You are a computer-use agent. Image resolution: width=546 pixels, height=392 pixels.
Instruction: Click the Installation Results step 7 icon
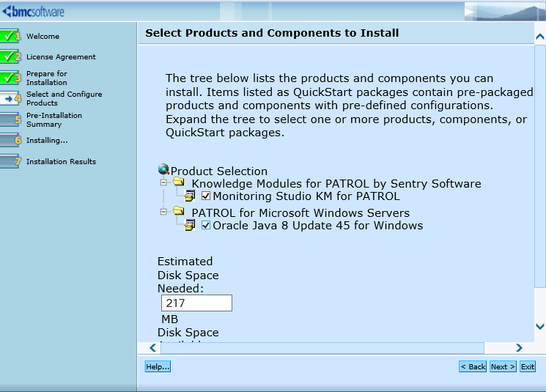(x=10, y=161)
